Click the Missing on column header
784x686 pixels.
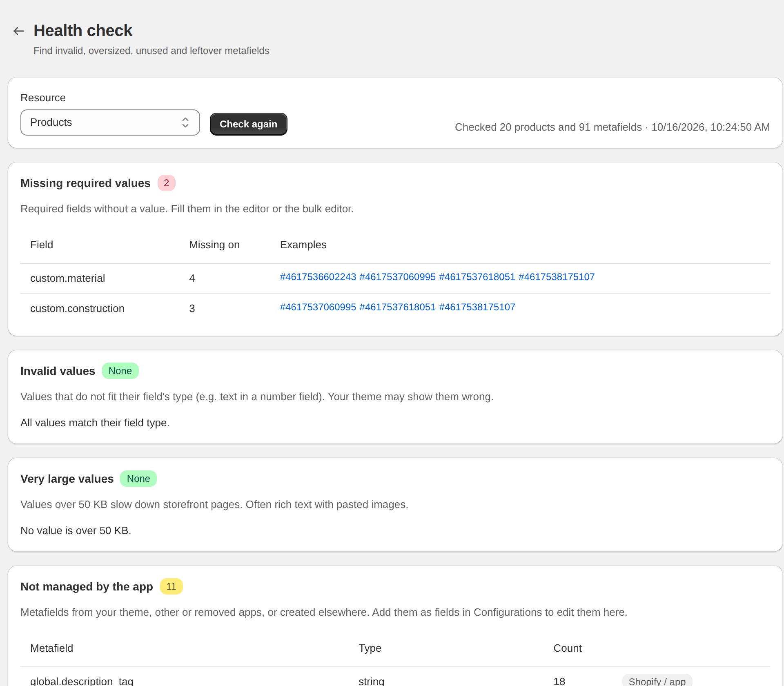click(x=214, y=245)
